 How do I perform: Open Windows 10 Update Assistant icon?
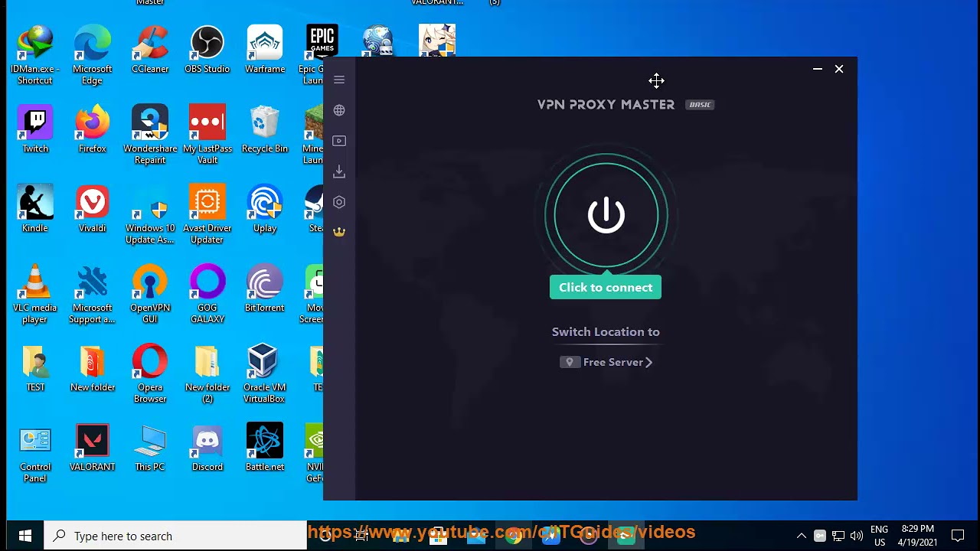[150, 214]
